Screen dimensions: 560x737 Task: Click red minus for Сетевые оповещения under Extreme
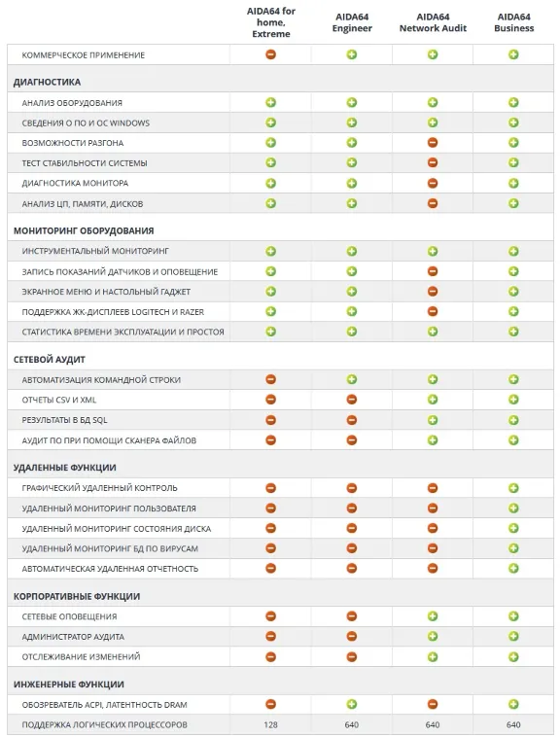(x=270, y=616)
